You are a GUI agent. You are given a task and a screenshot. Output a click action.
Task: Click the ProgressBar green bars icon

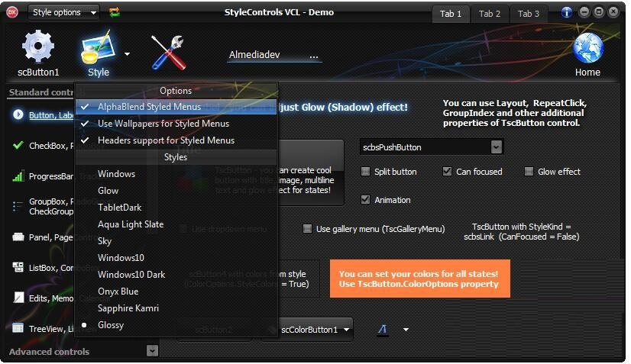(18, 176)
